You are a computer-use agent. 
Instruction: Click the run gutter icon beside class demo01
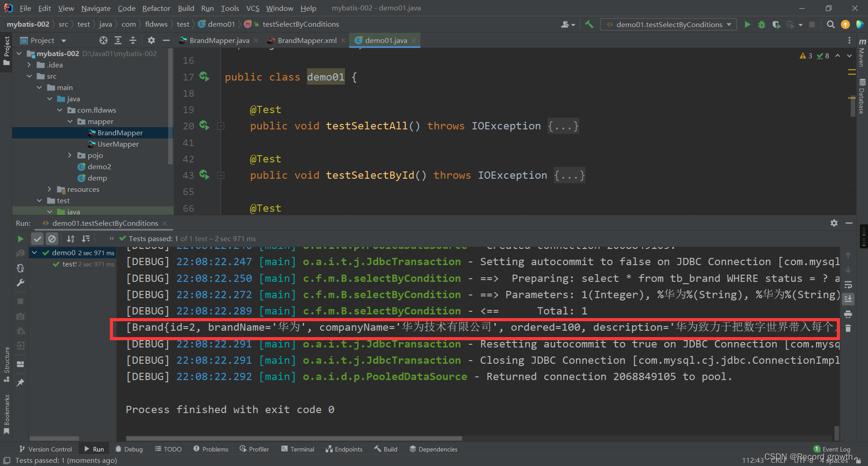click(204, 76)
